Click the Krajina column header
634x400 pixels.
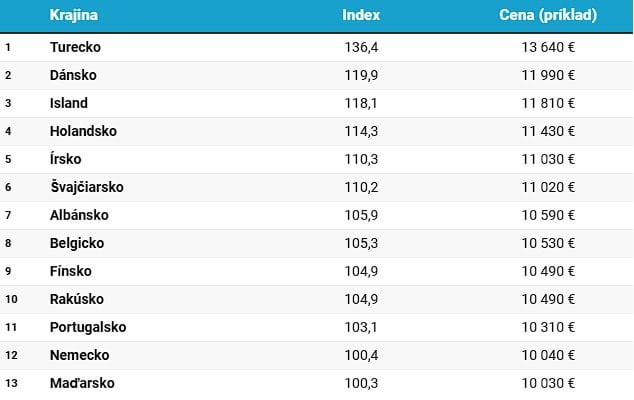[74, 16]
